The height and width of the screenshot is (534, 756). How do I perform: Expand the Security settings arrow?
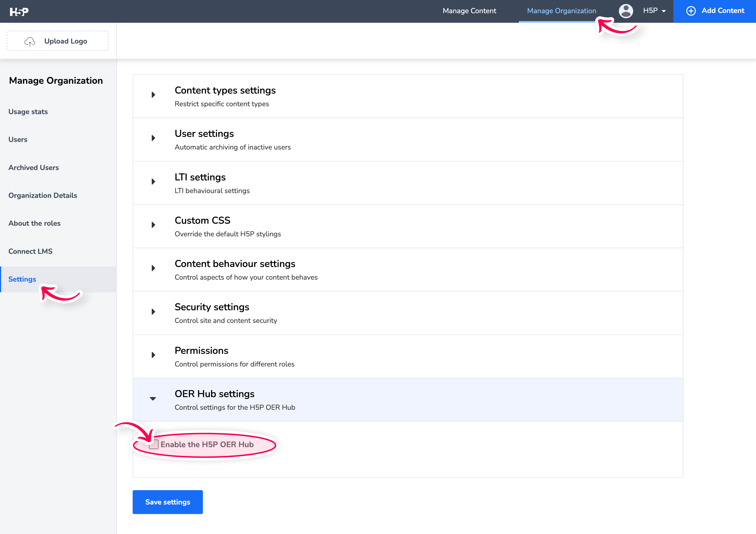[153, 311]
